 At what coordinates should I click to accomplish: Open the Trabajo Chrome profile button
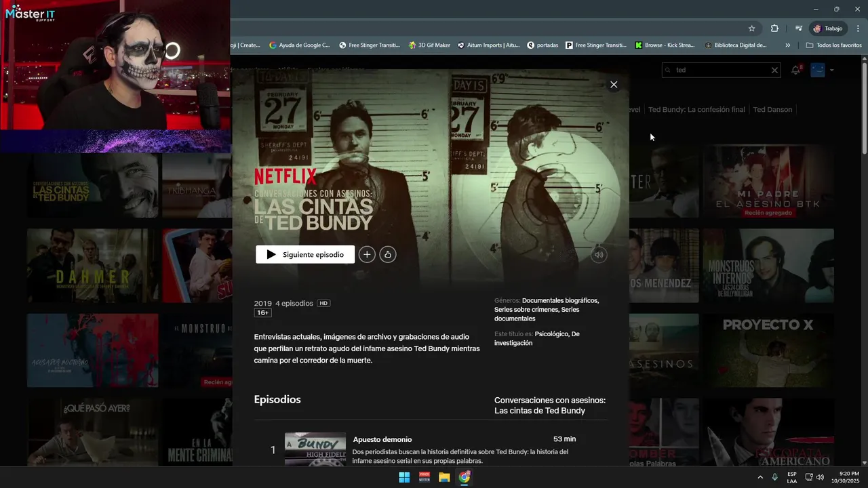[x=828, y=28]
